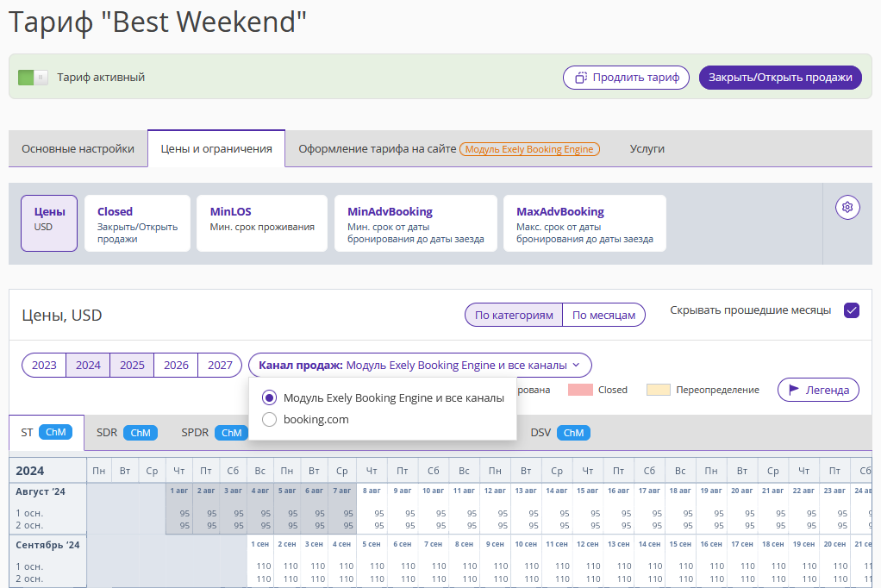Click the ChM badge next to SDR
Screen dimensions: 881x588
point(141,433)
